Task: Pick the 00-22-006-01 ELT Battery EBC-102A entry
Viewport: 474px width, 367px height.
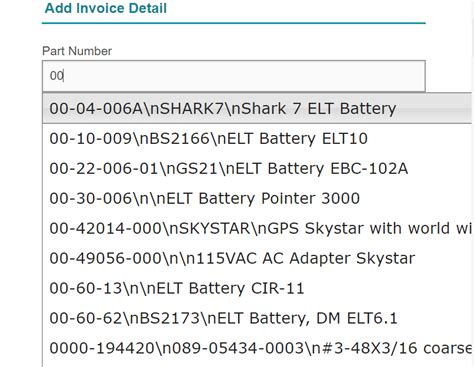Action: click(x=258, y=168)
